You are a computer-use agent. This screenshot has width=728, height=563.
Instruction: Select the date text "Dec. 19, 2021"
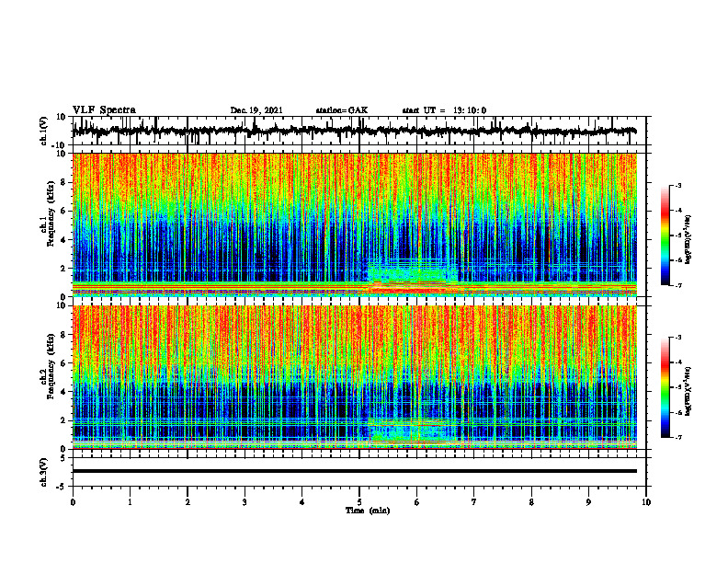point(256,110)
